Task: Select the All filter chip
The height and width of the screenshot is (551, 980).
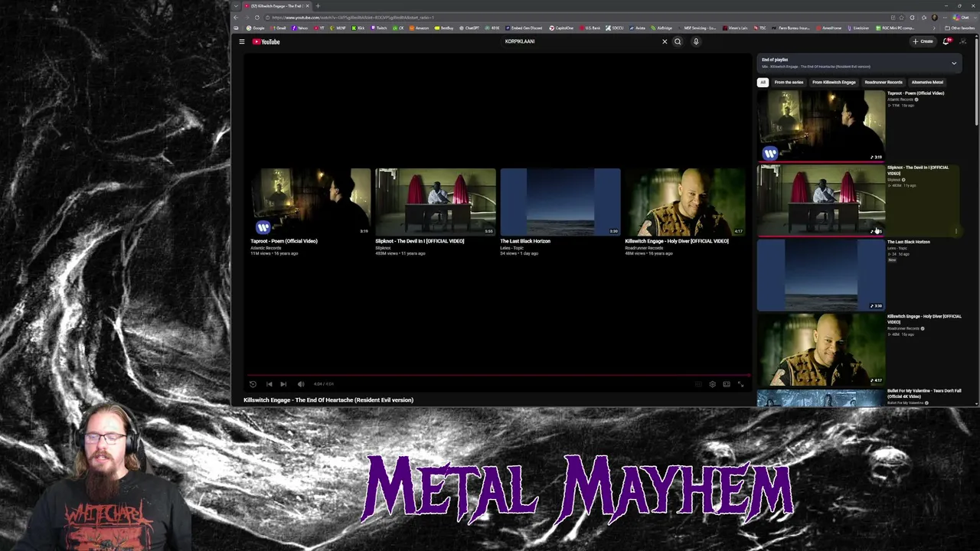Action: (763, 82)
